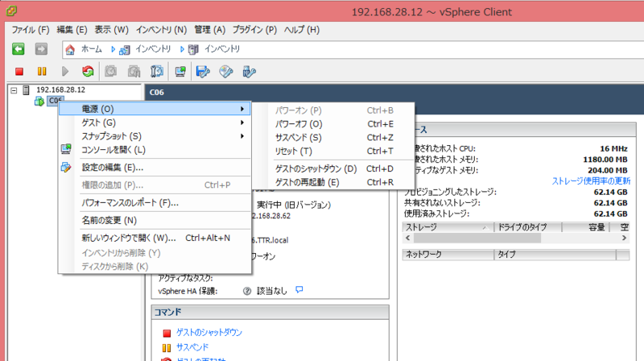
Task: Select the 192.168.28.12 host tree item
Action: click(61, 89)
